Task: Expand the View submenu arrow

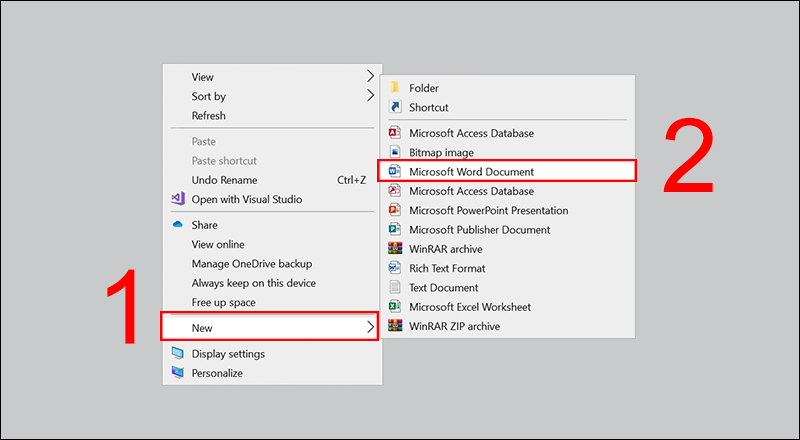Action: [370, 77]
